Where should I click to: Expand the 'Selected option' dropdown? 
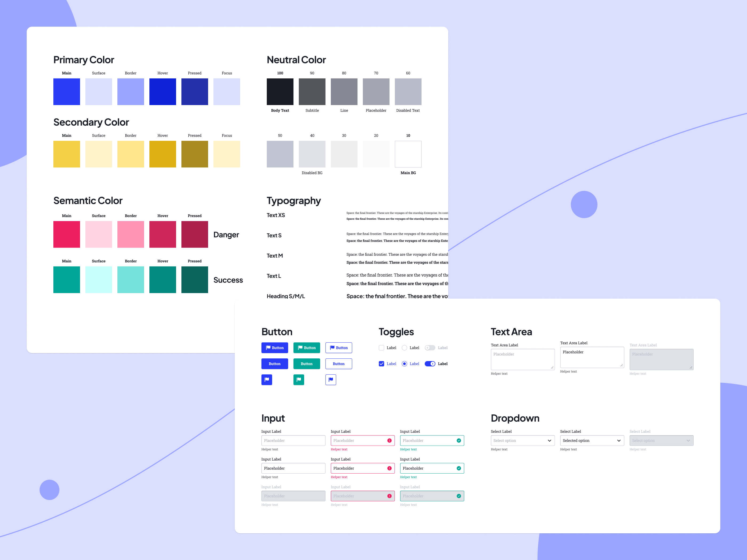tap(592, 441)
